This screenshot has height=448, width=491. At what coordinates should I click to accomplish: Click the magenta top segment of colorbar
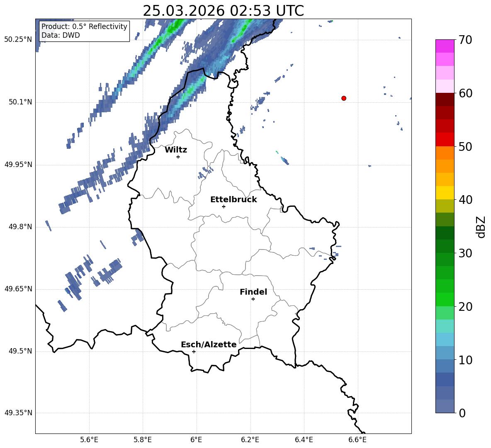445,46
